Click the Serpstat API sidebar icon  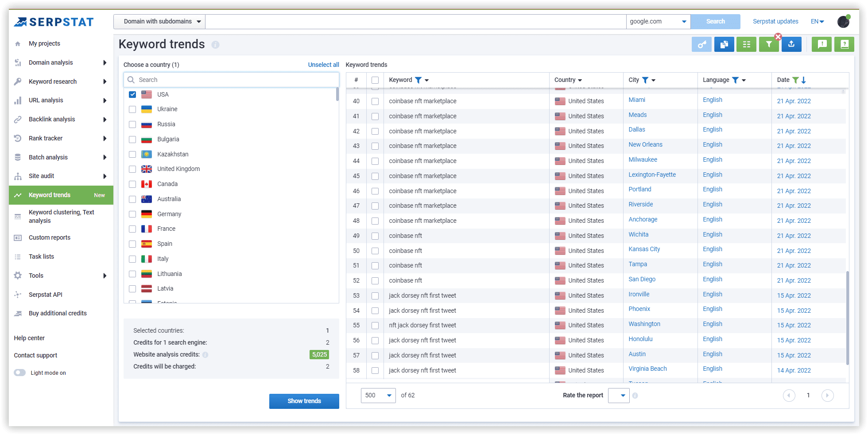pos(18,295)
